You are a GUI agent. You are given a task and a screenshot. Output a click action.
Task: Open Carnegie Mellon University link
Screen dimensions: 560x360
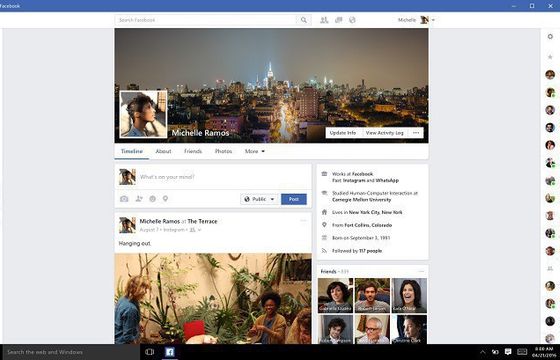(x=361, y=200)
